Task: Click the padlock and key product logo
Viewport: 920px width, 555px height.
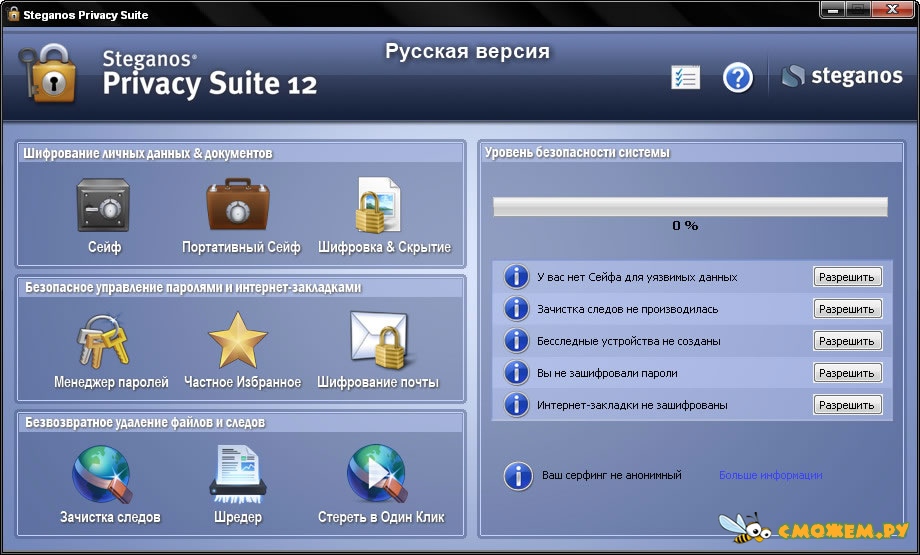Action: 48,75
